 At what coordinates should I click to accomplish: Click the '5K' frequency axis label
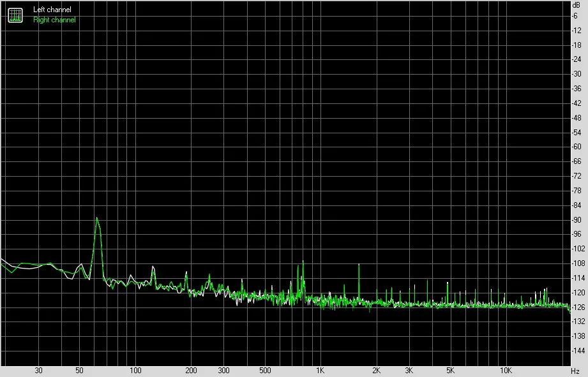450,371
